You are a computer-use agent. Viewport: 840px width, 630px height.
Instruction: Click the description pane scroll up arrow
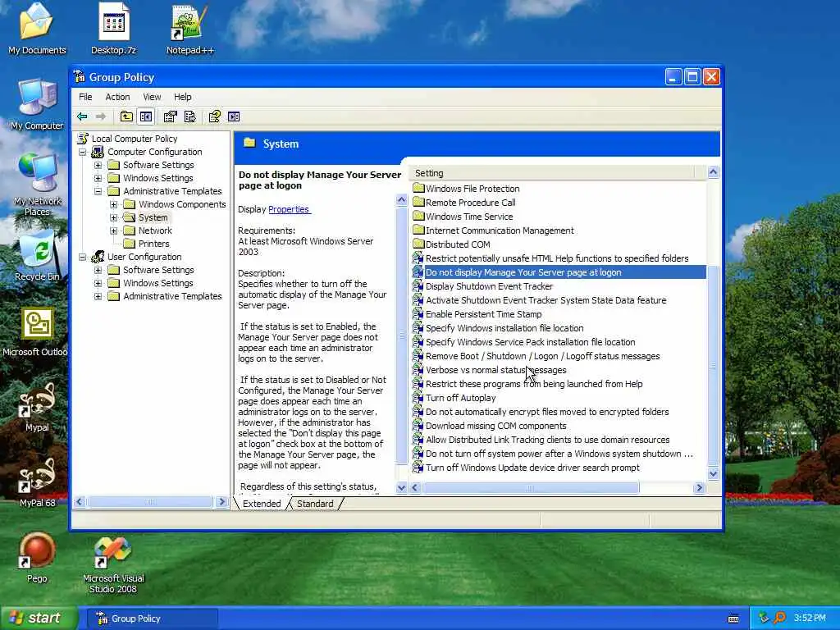(x=401, y=200)
